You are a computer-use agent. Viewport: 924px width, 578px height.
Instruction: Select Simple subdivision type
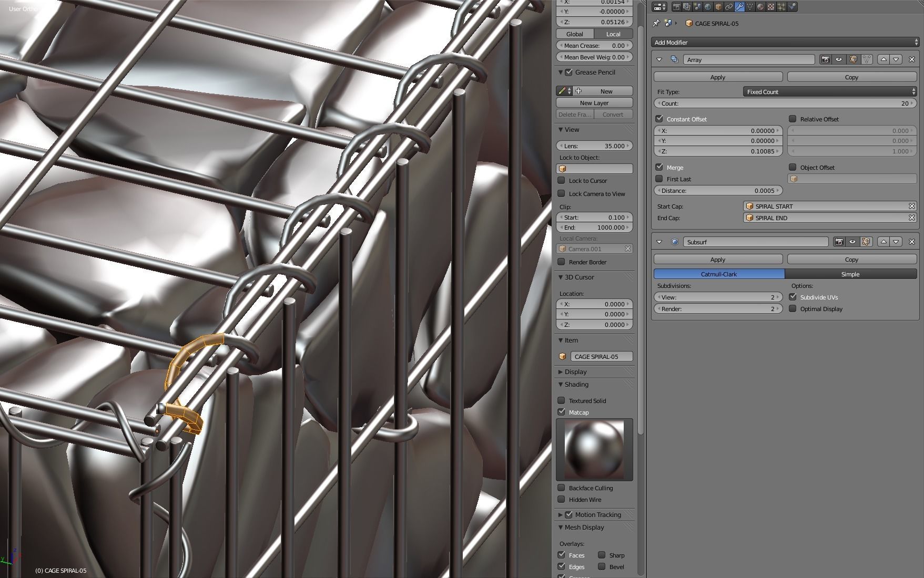[x=850, y=274]
